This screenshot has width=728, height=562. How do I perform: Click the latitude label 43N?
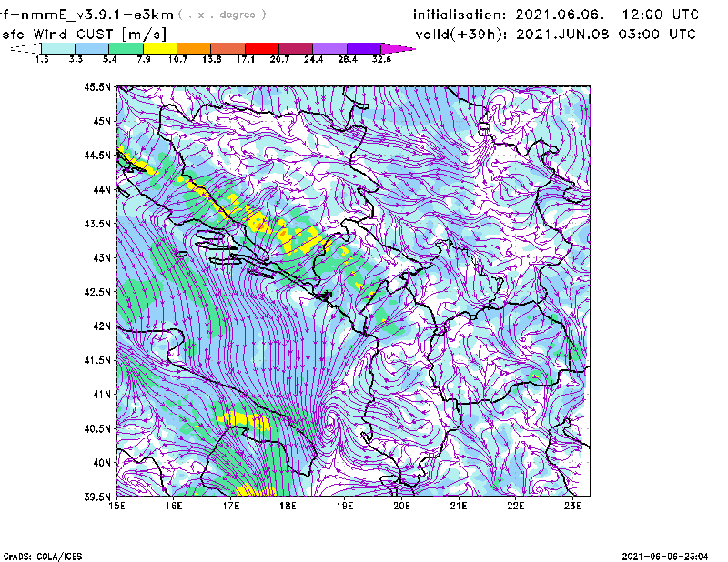tap(102, 257)
